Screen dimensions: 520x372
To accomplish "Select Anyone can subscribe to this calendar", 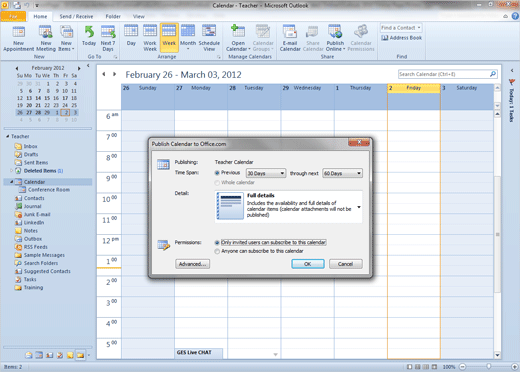I will tap(217, 251).
